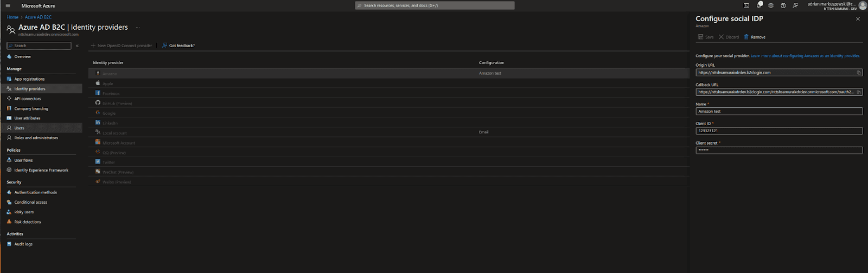Open App registrations in the sidebar

point(29,79)
